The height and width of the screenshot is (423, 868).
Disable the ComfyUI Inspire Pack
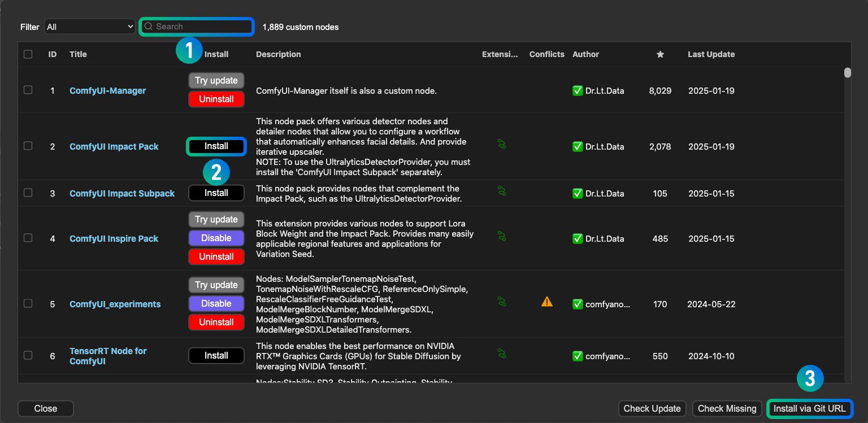point(216,238)
